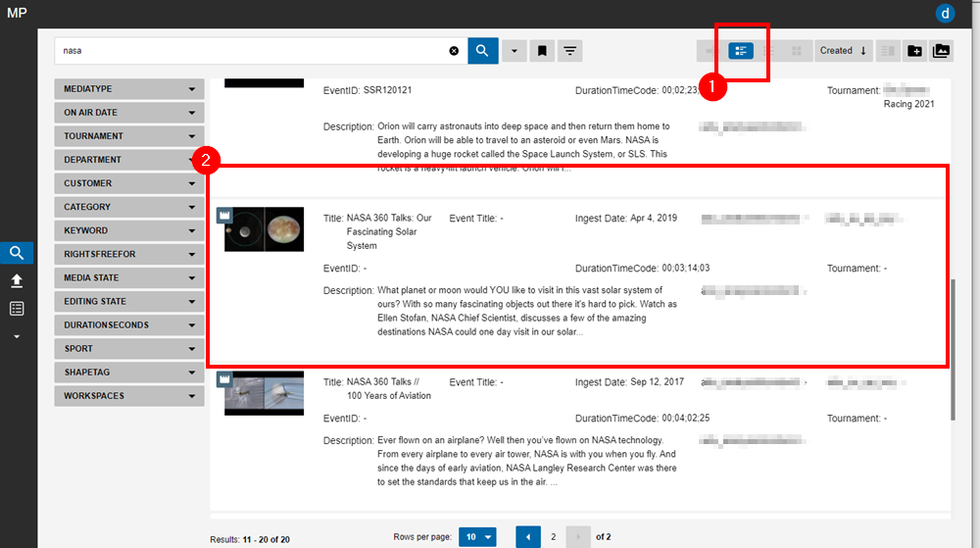This screenshot has height=548, width=980.
Task: Clear the nasa search text
Action: point(454,51)
